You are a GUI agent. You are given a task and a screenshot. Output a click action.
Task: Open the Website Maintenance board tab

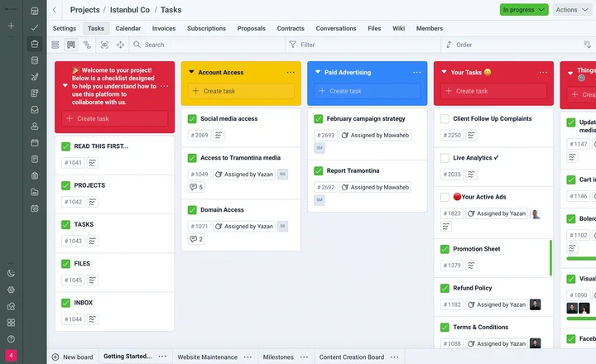click(x=207, y=357)
